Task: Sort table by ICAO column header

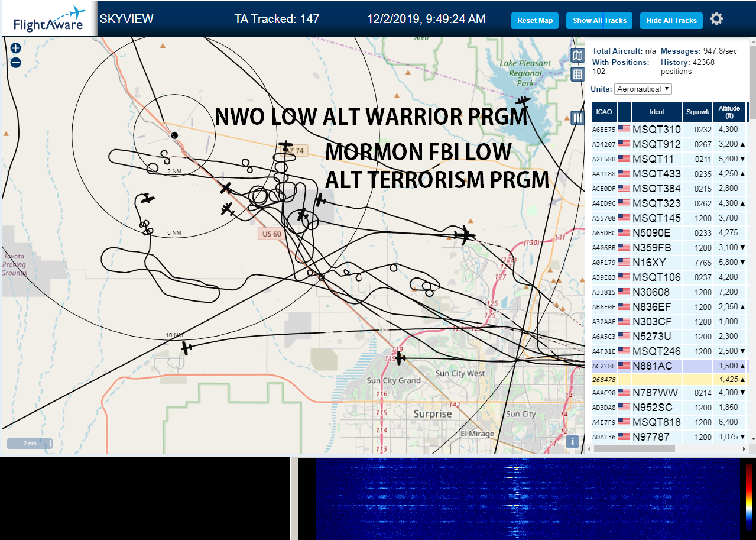Action: click(x=604, y=112)
